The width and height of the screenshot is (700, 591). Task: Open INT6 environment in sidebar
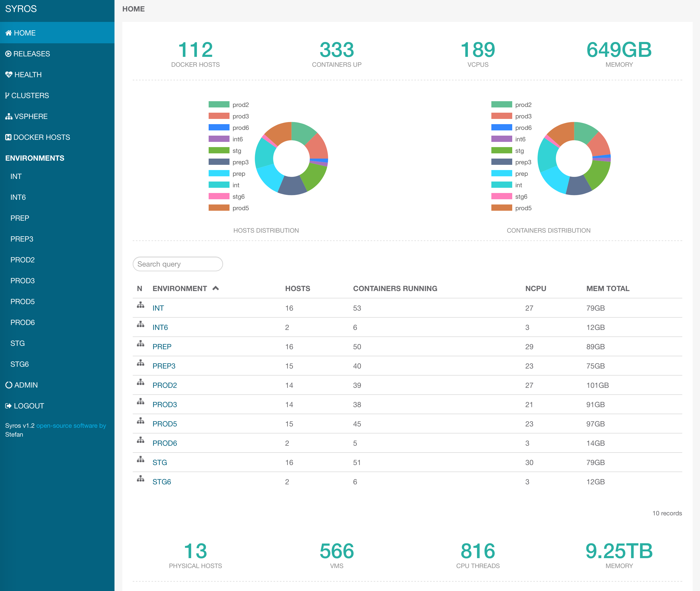18,197
